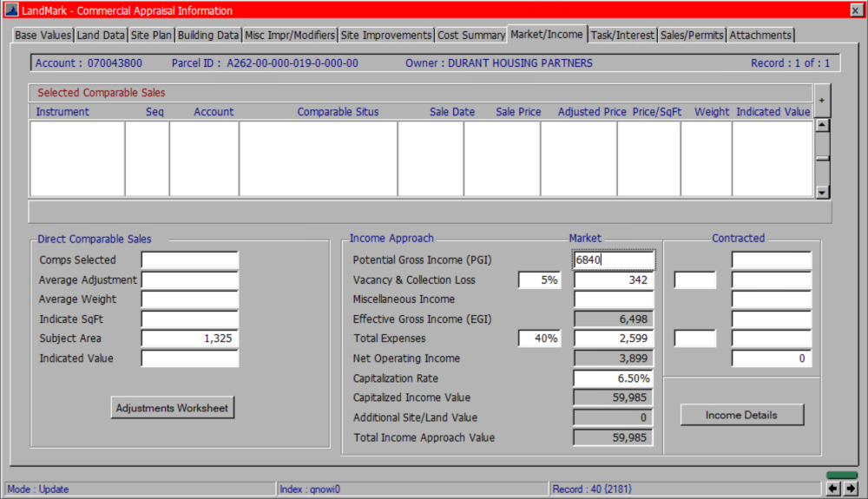Click the Contracted Vacancy & Collection Loss amount field

[771, 279]
